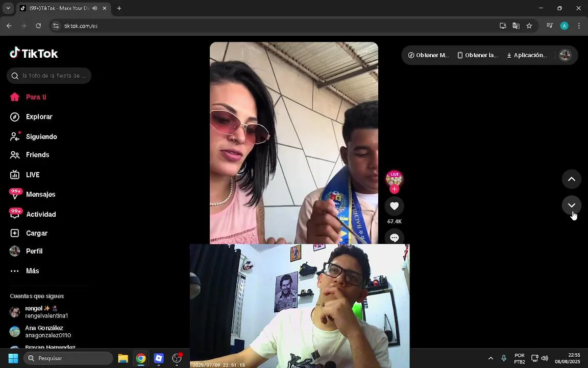Open the media control icon in Chrome

coord(549,26)
